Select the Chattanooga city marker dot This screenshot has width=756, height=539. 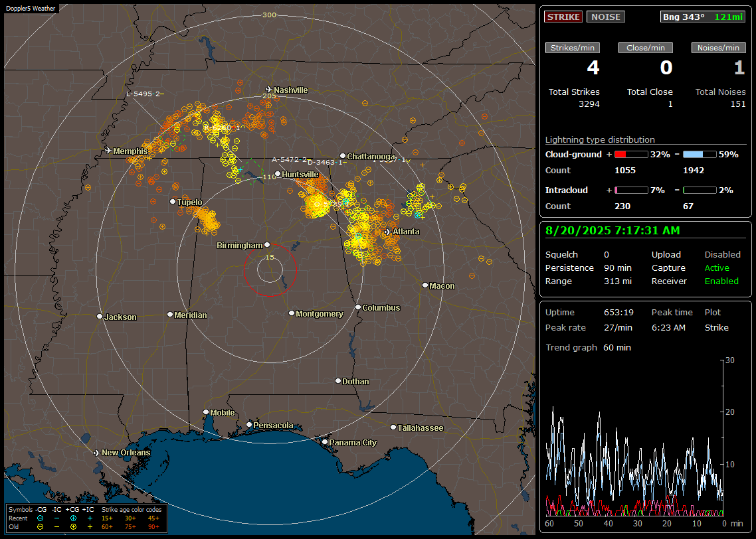pyautogui.click(x=343, y=156)
